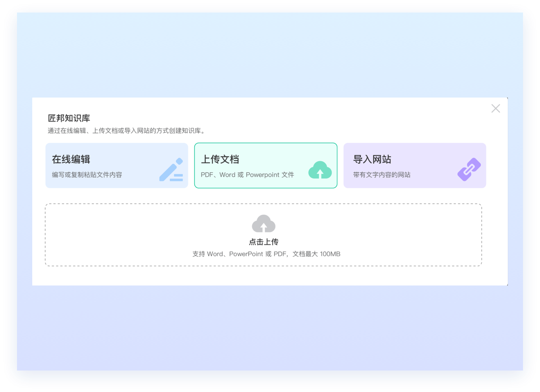Close the 匠邦知识库 dialog
540x392 pixels.
[495, 108]
